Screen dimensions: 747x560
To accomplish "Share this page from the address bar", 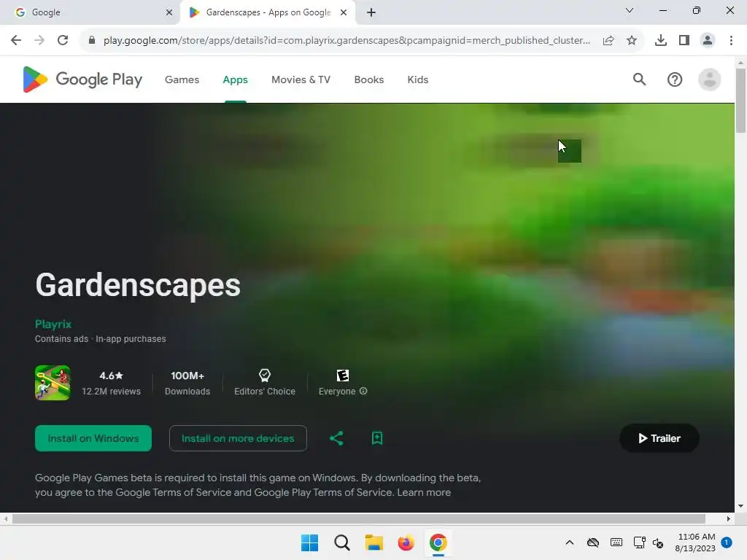I will click(x=608, y=41).
